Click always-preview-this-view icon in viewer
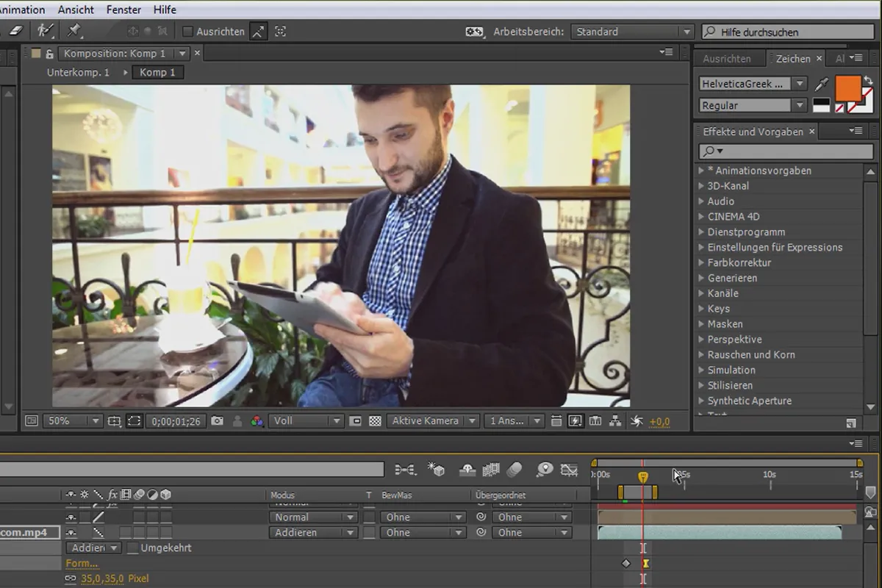 [x=31, y=421]
